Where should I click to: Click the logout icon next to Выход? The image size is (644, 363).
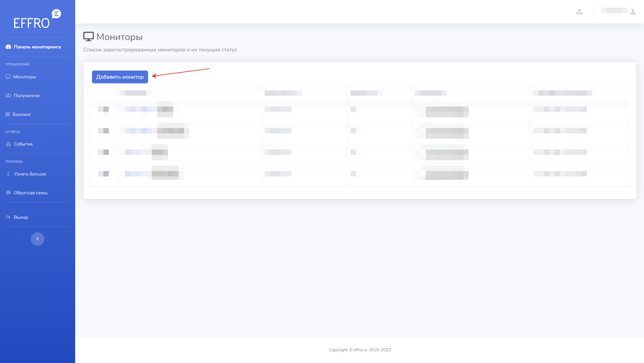(x=8, y=217)
